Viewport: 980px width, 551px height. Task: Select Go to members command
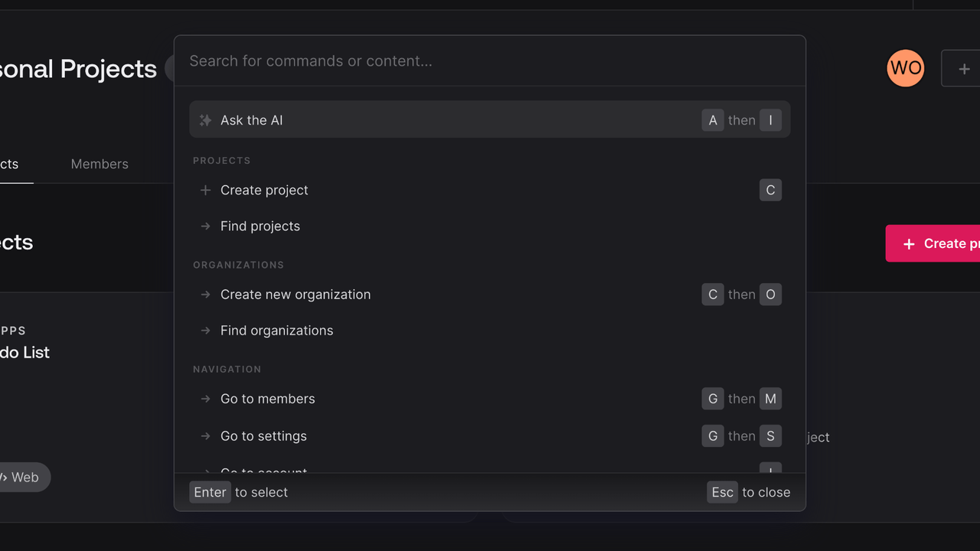click(490, 399)
